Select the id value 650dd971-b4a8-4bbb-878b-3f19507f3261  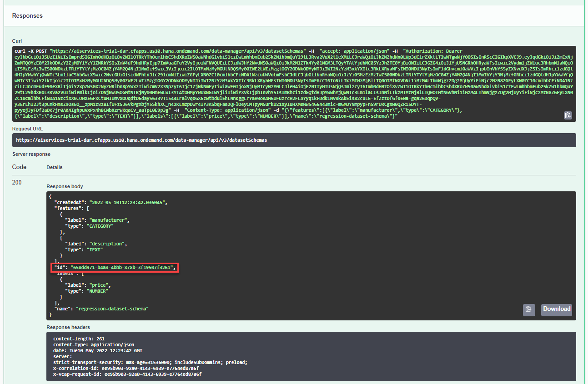tap(121, 268)
